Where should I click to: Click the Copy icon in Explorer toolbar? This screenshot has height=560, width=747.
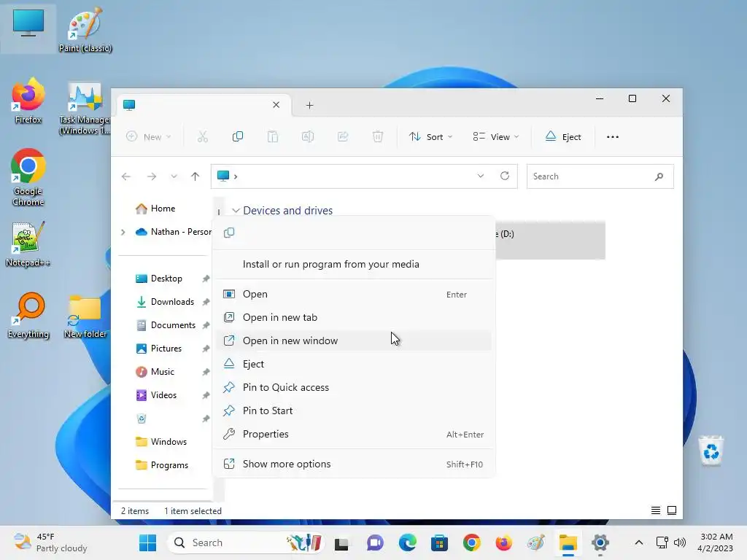(237, 137)
